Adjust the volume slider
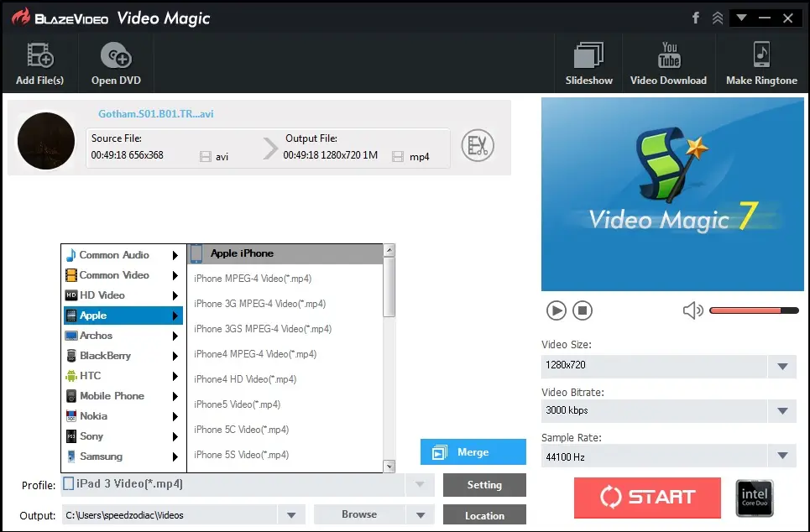 coord(755,310)
